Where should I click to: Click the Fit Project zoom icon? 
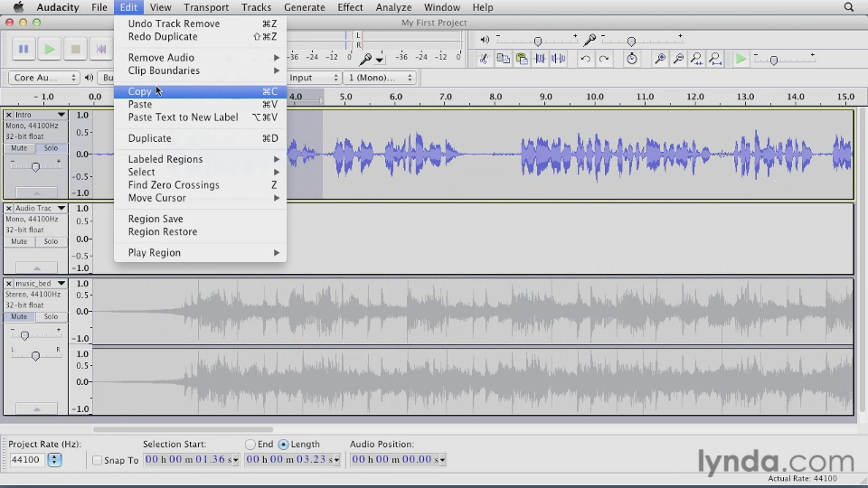tap(715, 59)
